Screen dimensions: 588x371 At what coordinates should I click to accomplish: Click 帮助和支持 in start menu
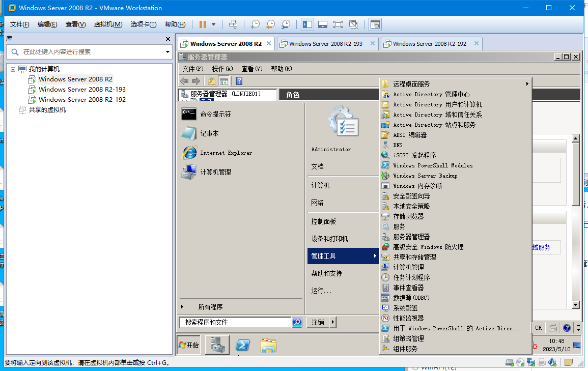327,273
